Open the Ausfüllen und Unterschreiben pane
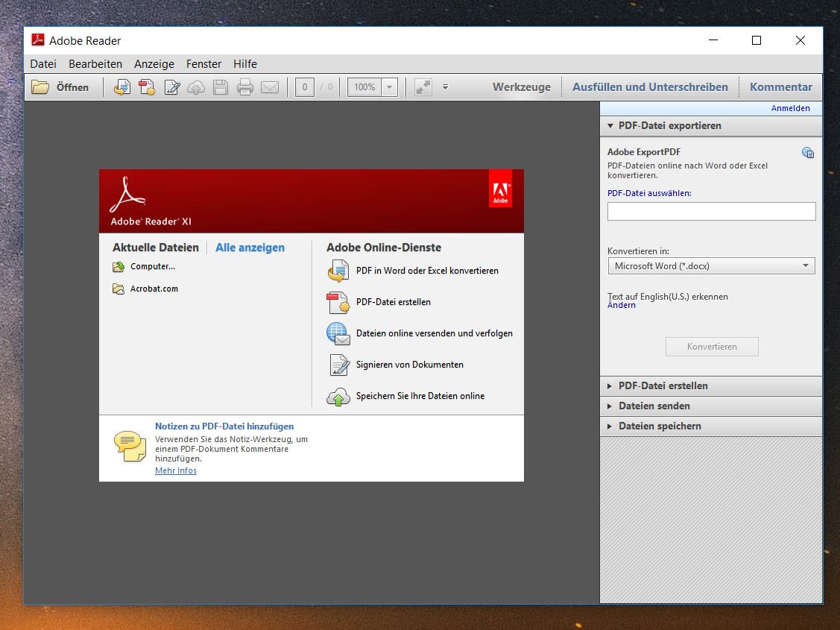The image size is (840, 630). (650, 86)
